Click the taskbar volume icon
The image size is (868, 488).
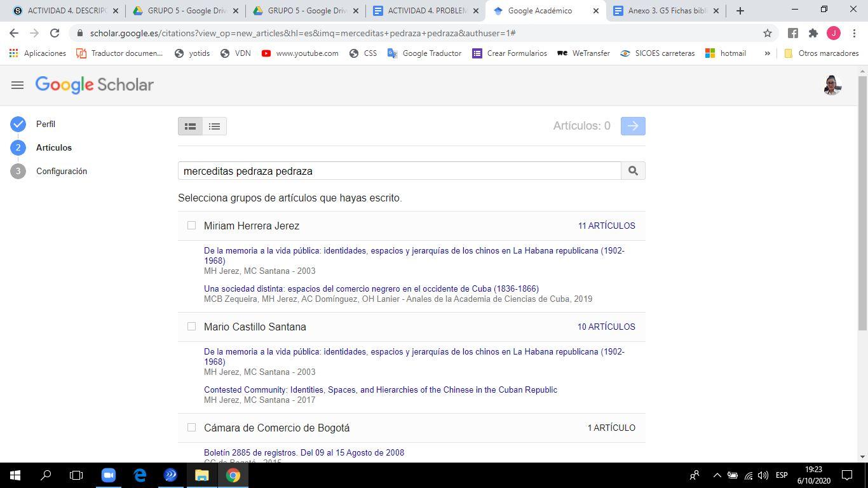point(763,475)
